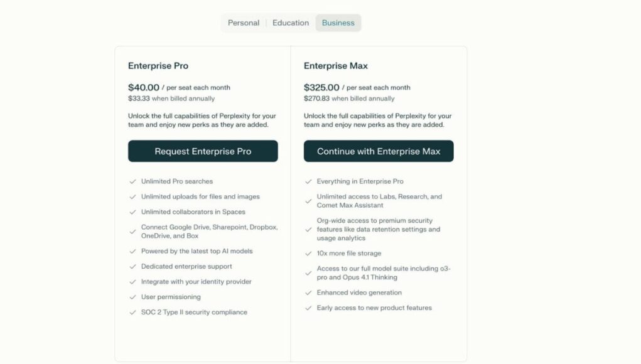Click the checkmark beside Unlimited Pro searches
The image size is (641, 364).
click(132, 181)
